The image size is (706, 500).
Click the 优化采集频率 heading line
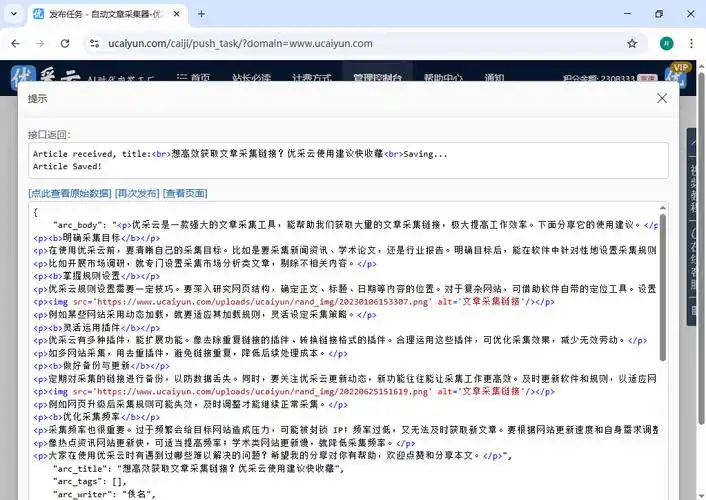pyautogui.click(x=97, y=417)
